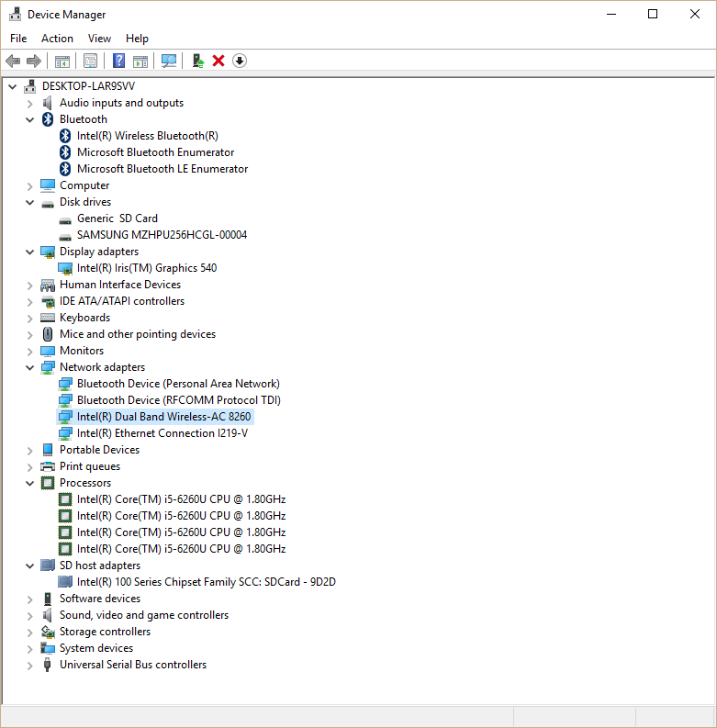Expand Audio inputs and outputs

click(29, 103)
